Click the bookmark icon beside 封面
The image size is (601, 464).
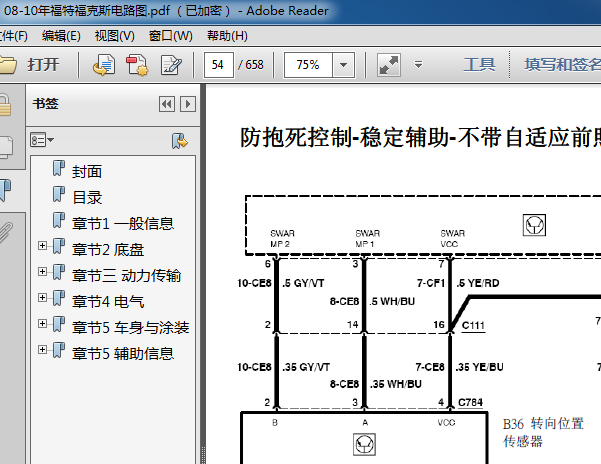(x=59, y=169)
